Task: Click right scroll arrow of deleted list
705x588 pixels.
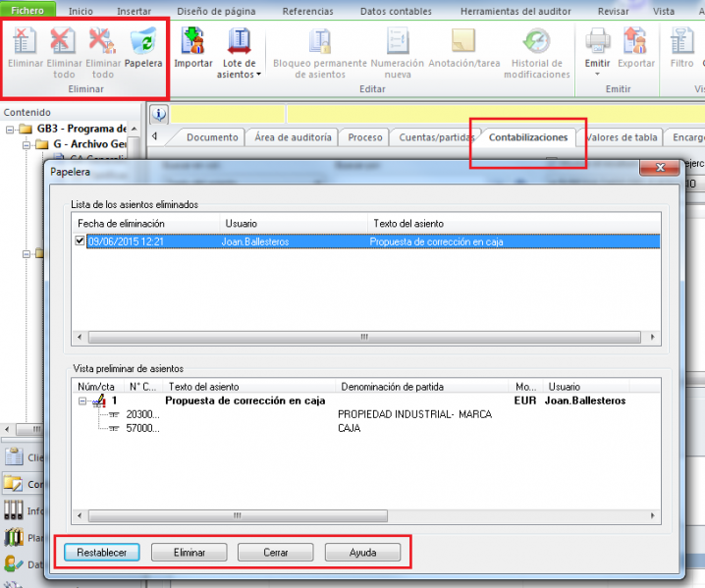Action: [652, 337]
